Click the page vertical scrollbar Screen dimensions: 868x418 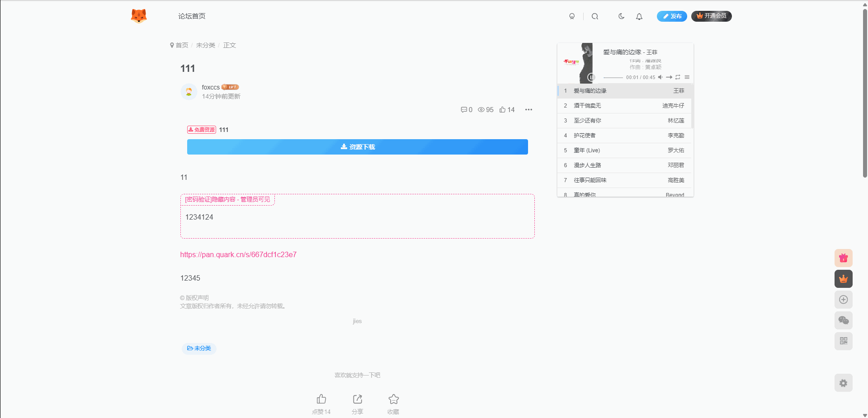865,93
